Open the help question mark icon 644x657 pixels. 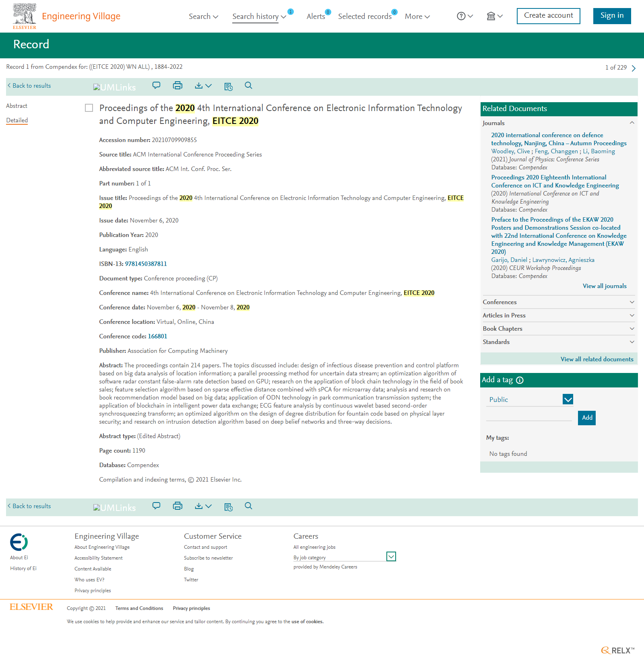click(x=461, y=16)
